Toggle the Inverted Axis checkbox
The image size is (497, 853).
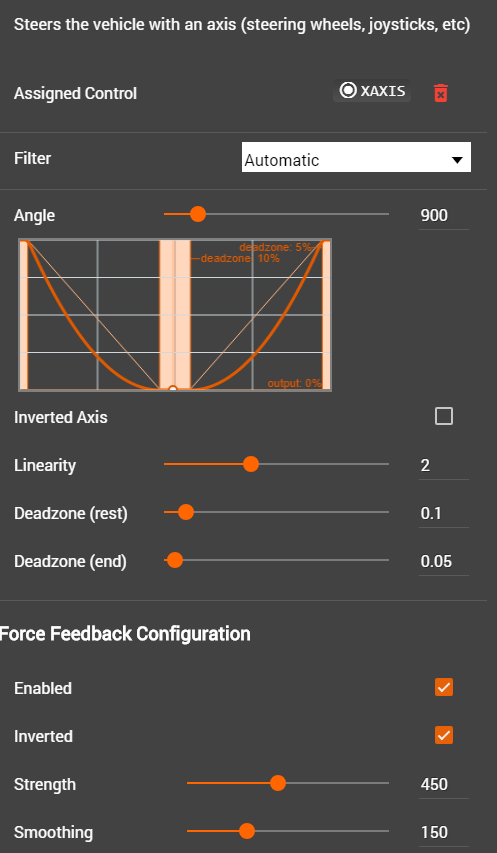click(444, 417)
